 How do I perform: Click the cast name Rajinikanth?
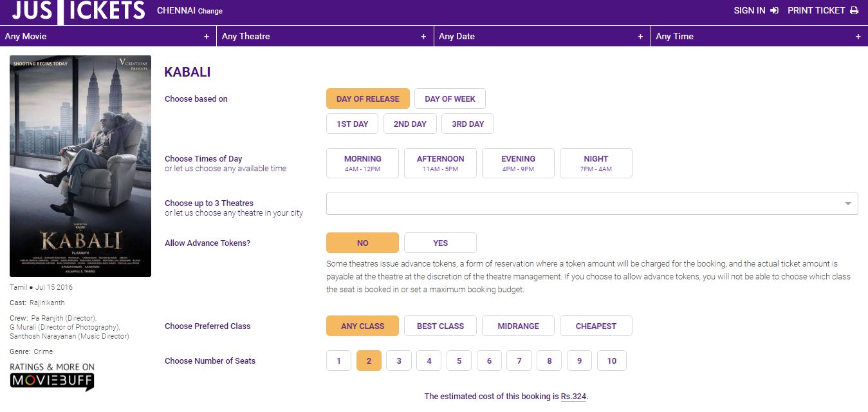click(47, 303)
